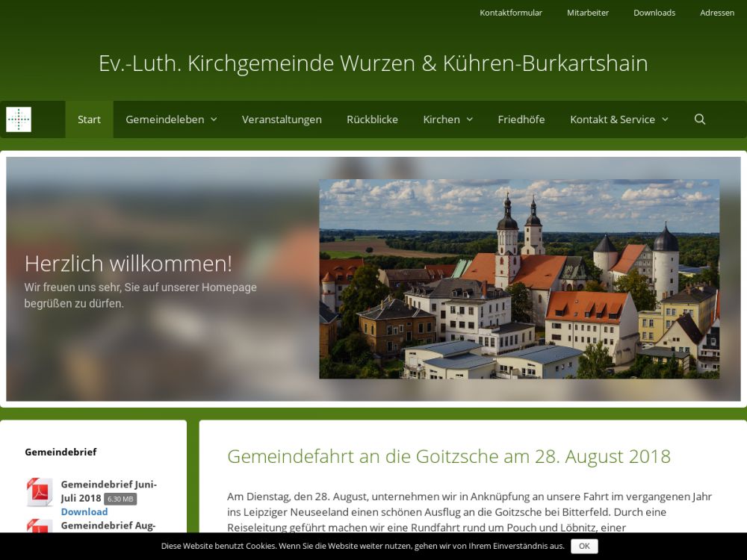Open the Friedhöfe page
Screen dimensions: 747x560
[x=521, y=119]
